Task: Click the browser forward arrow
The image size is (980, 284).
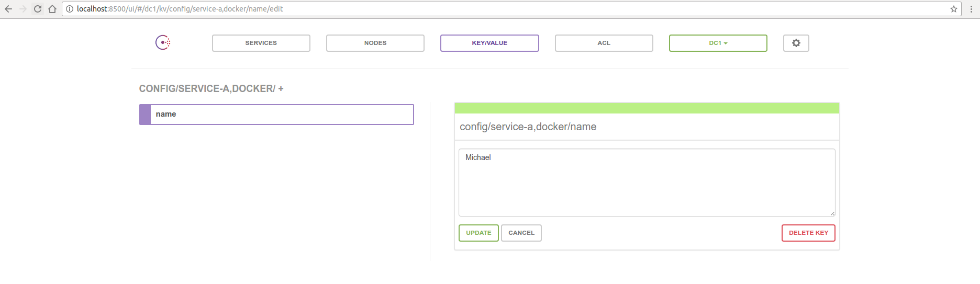Action: [23, 9]
